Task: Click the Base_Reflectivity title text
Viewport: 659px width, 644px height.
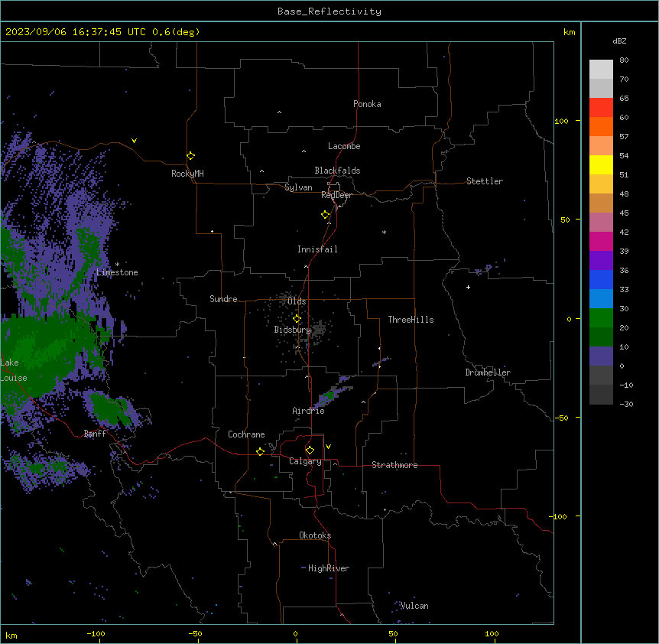Action: tap(329, 11)
